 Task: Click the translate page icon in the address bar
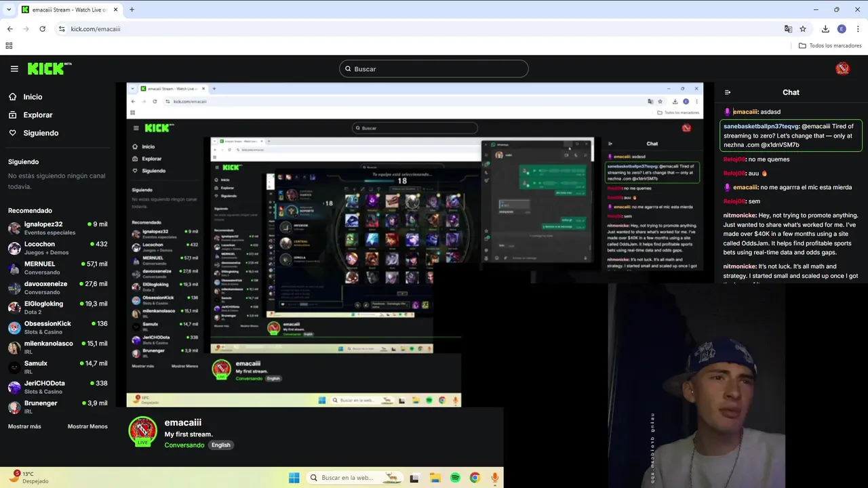coord(788,29)
